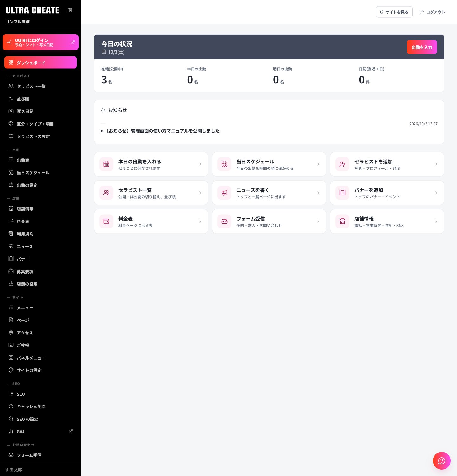Click the 出勤を入力 button
Screen dimensions: 457x476
pos(422,47)
